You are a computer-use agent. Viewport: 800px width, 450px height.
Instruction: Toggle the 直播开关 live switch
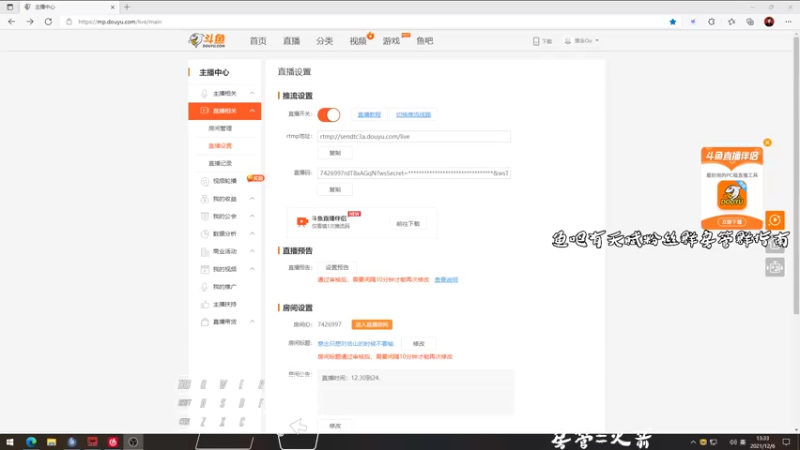tap(329, 115)
